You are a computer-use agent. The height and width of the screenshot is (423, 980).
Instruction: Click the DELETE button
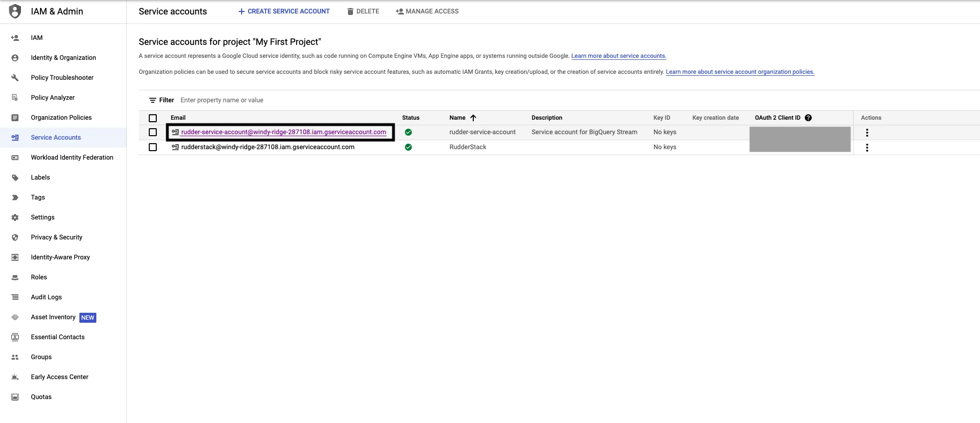click(363, 11)
